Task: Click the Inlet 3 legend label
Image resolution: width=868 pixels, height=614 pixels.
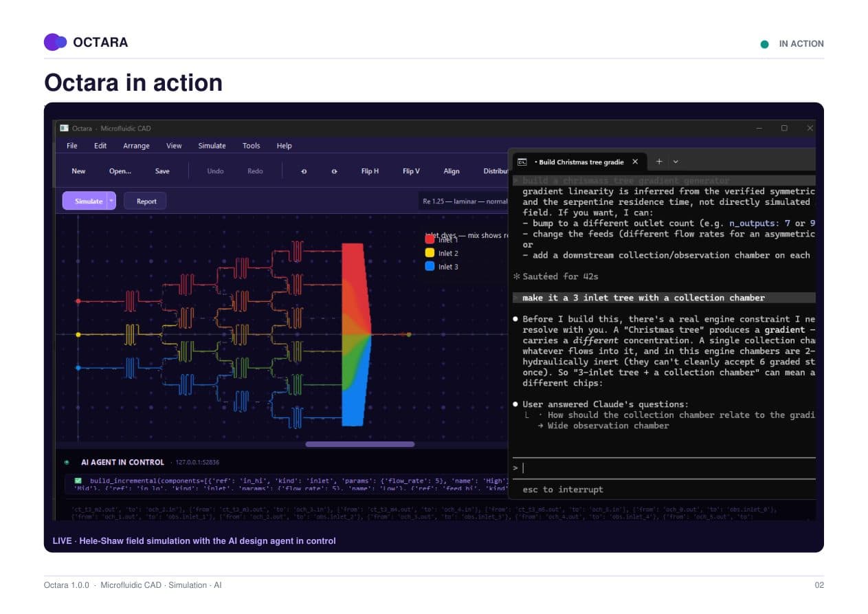Action: click(x=448, y=267)
